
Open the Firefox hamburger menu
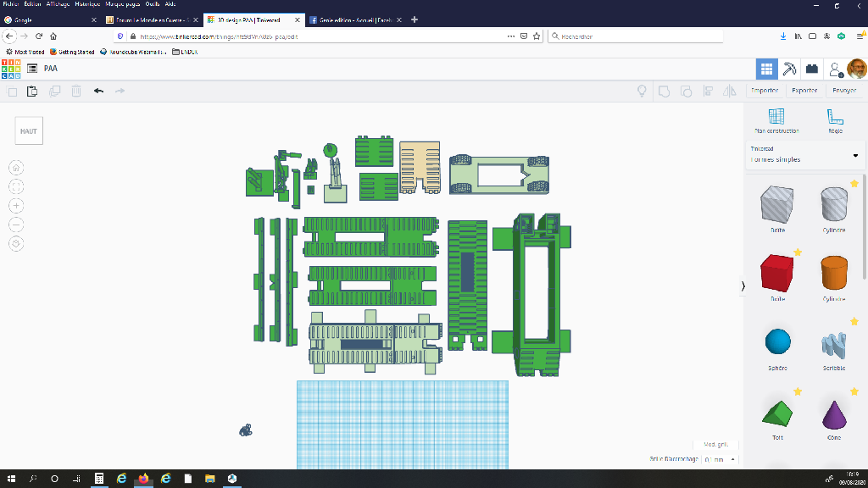pyautogui.click(x=860, y=36)
